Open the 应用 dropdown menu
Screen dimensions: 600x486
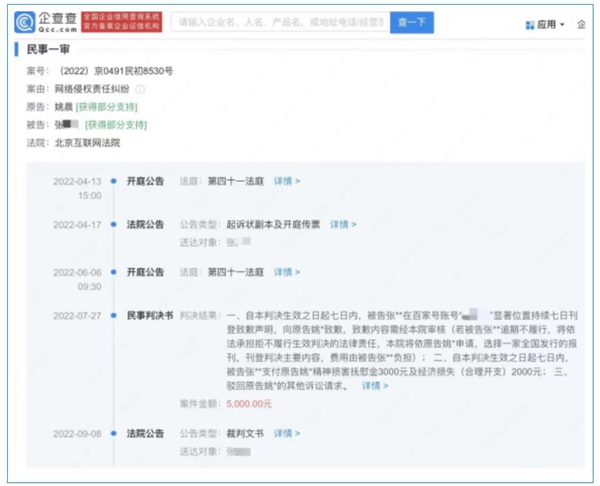(549, 22)
